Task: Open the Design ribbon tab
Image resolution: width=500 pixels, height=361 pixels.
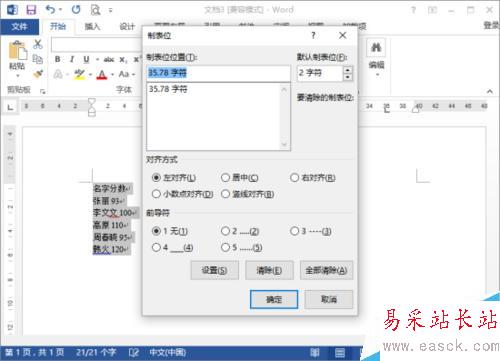Action: coord(127,27)
